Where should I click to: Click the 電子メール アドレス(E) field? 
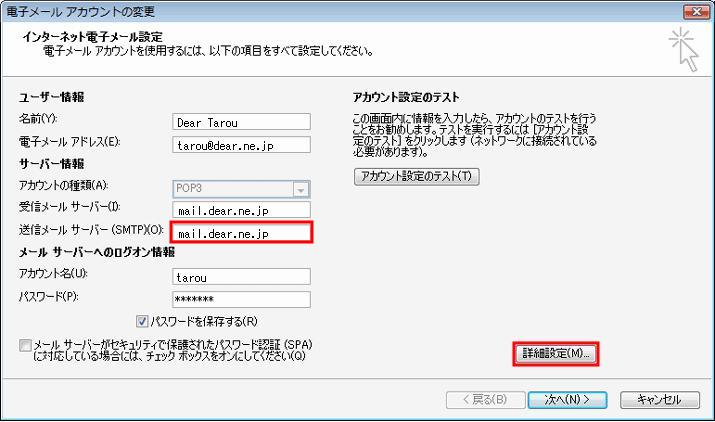[x=241, y=145]
